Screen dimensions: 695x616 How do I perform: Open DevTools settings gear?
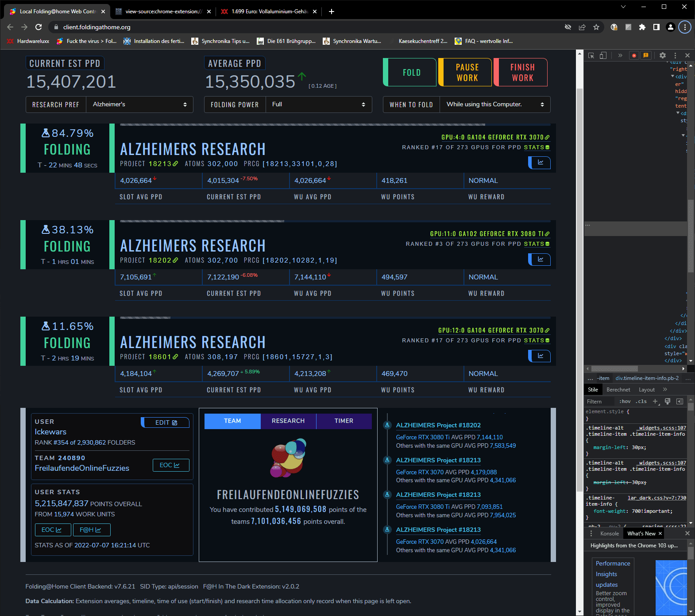[663, 55]
